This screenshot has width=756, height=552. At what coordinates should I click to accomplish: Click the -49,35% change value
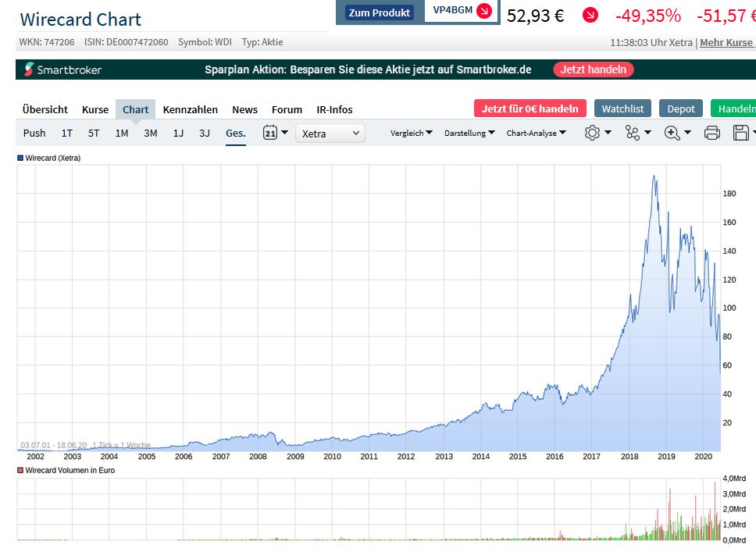(x=648, y=16)
